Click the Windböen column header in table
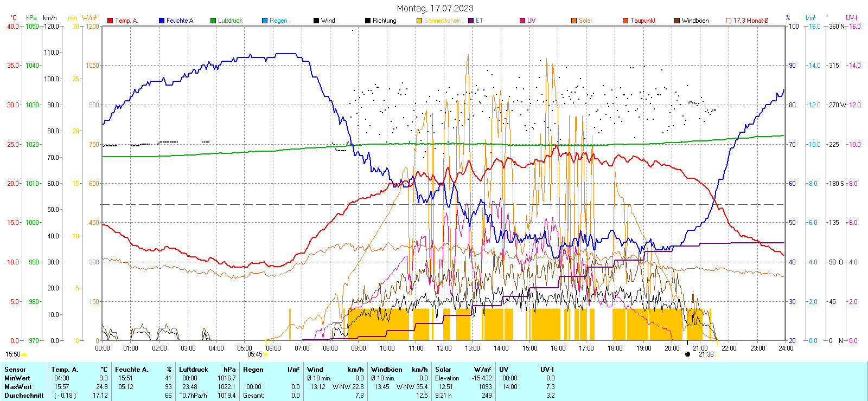The image size is (868, 401). 386,370
